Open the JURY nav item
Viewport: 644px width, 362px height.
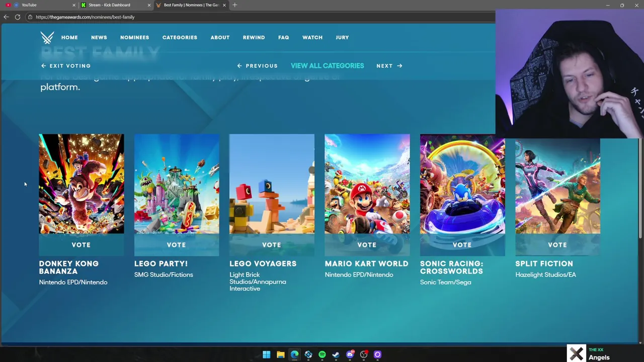[x=342, y=37]
